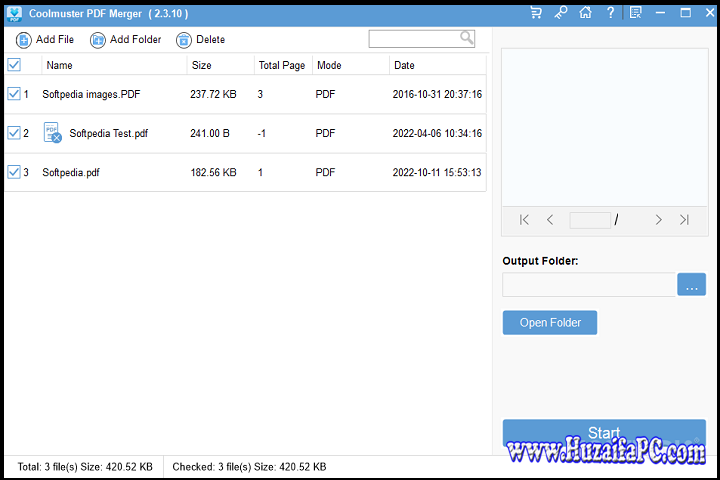Sort by the Total Page column header
720x480 pixels.
282,65
